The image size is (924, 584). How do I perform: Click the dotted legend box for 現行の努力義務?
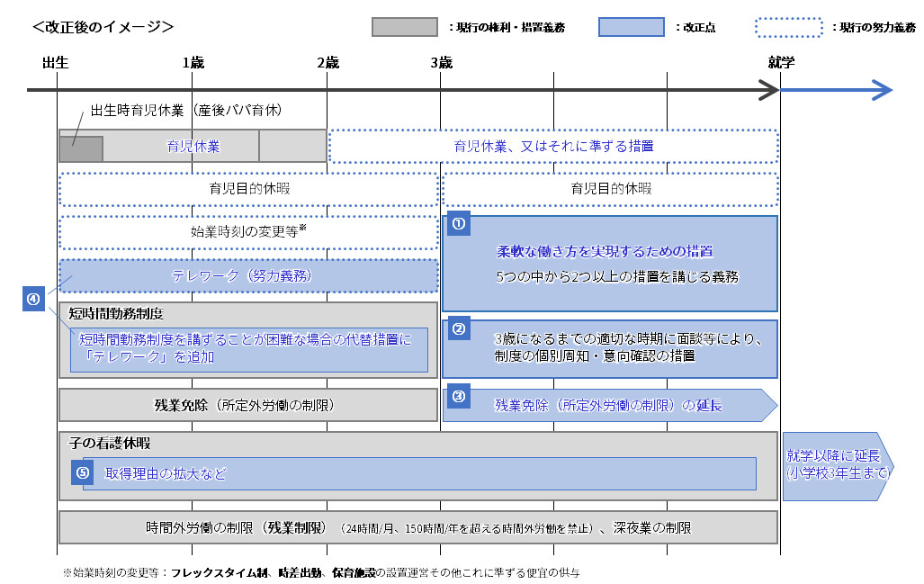click(x=788, y=27)
